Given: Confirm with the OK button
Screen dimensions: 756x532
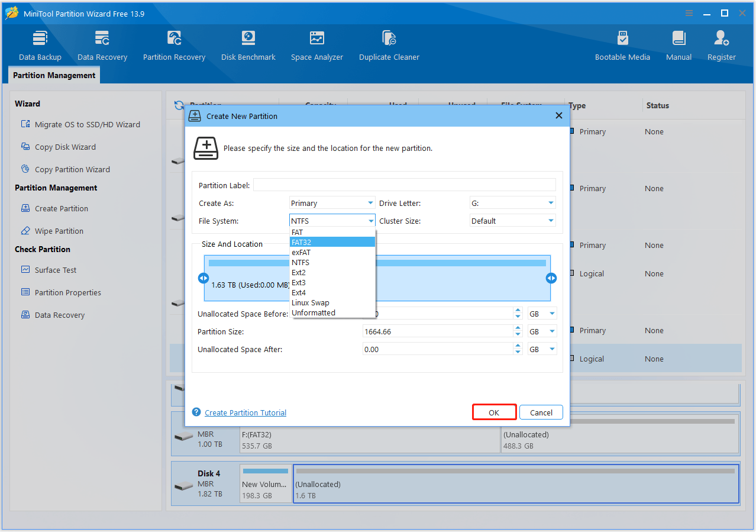Looking at the screenshot, I should coord(494,412).
